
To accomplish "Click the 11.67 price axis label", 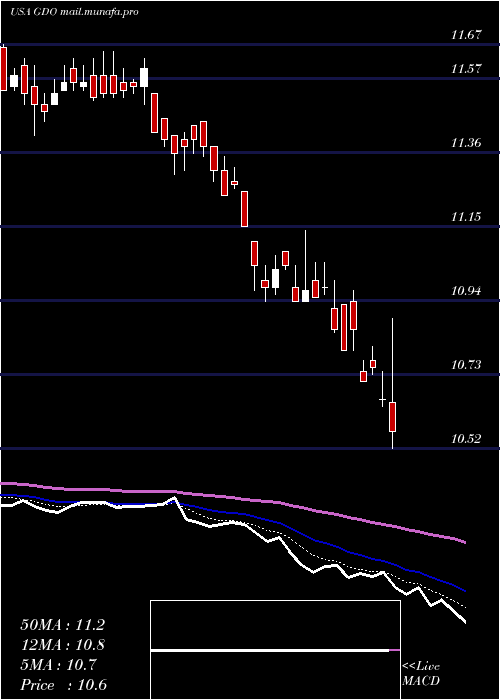I will pyautogui.click(x=467, y=35).
